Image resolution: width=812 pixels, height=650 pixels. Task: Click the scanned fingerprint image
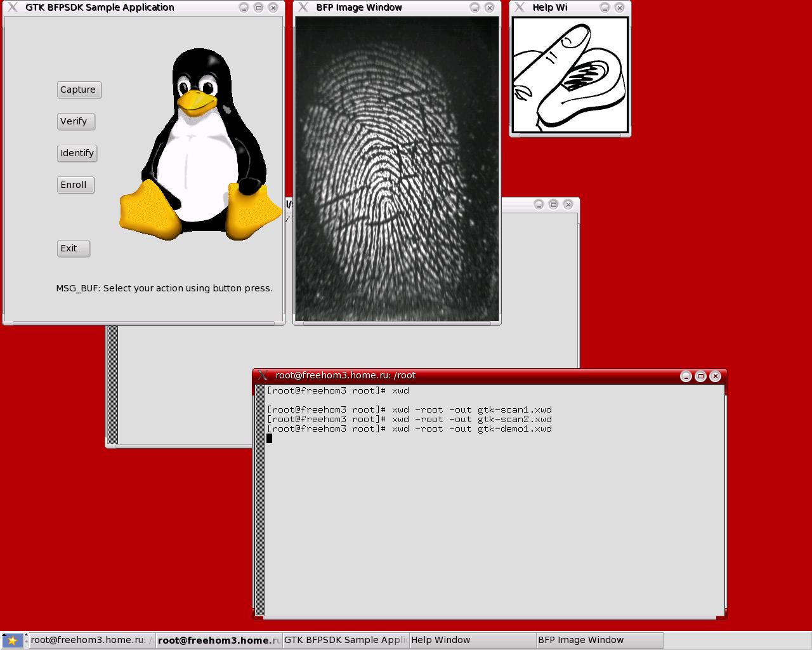(x=397, y=169)
